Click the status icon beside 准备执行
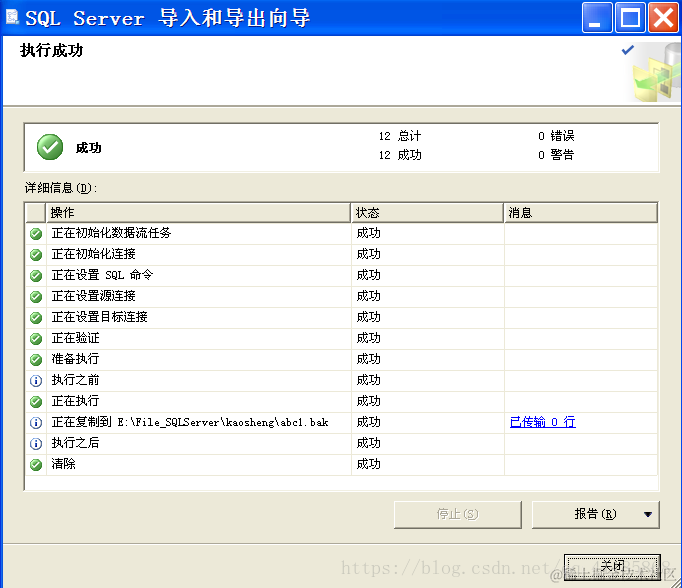Viewport: 682px width, 588px height. 36,359
